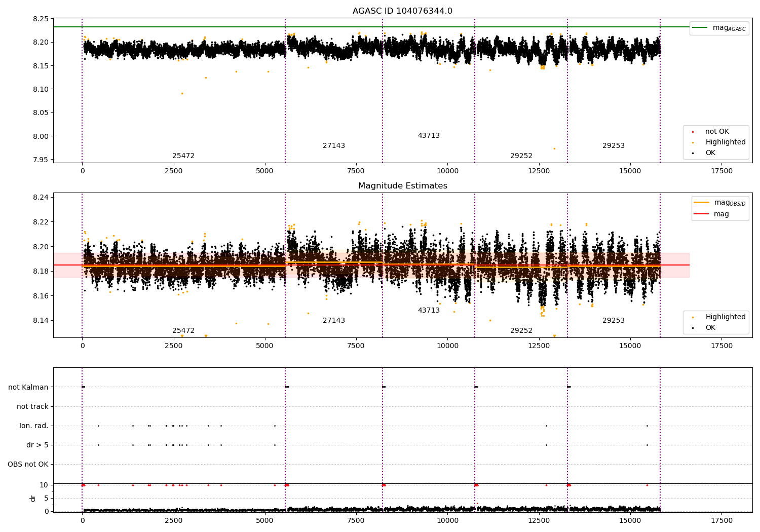Click the 5000 x-axis tick under middle plot
The image size is (760, 532).
(x=265, y=346)
